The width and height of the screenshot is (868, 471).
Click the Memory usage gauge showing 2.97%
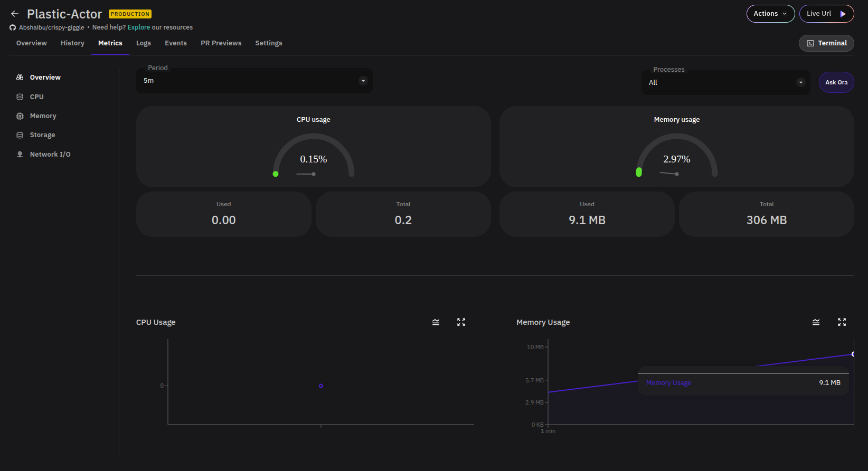677,156
